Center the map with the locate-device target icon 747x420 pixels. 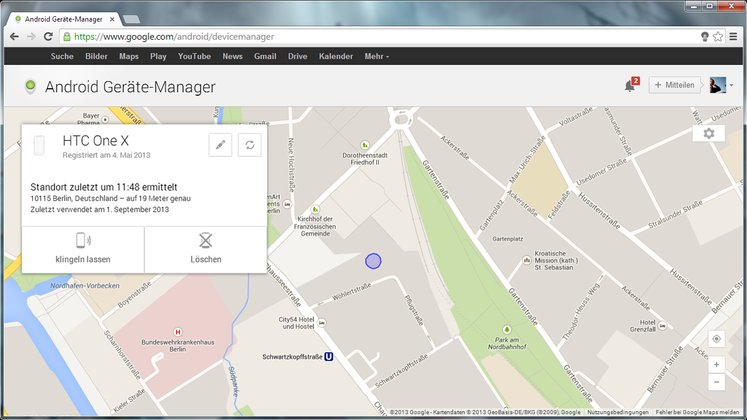[717, 339]
